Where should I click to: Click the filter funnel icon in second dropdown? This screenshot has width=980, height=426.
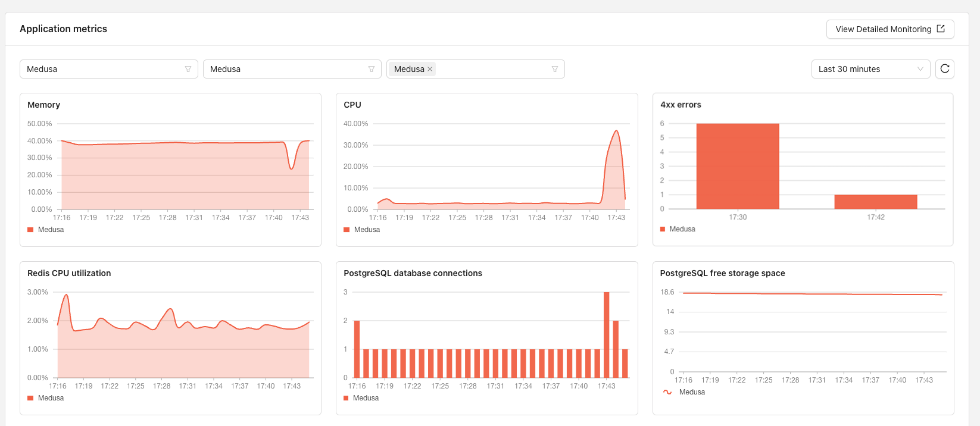372,69
